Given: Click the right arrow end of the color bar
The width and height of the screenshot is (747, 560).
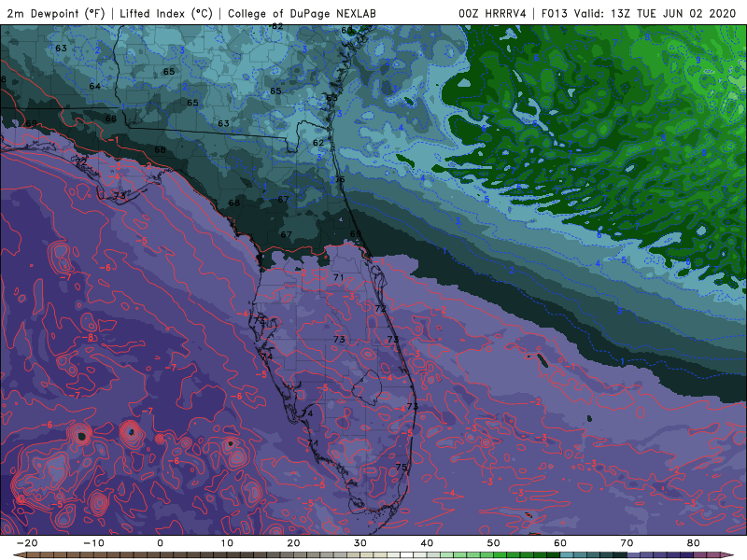Looking at the screenshot, I should pyautogui.click(x=728, y=555).
